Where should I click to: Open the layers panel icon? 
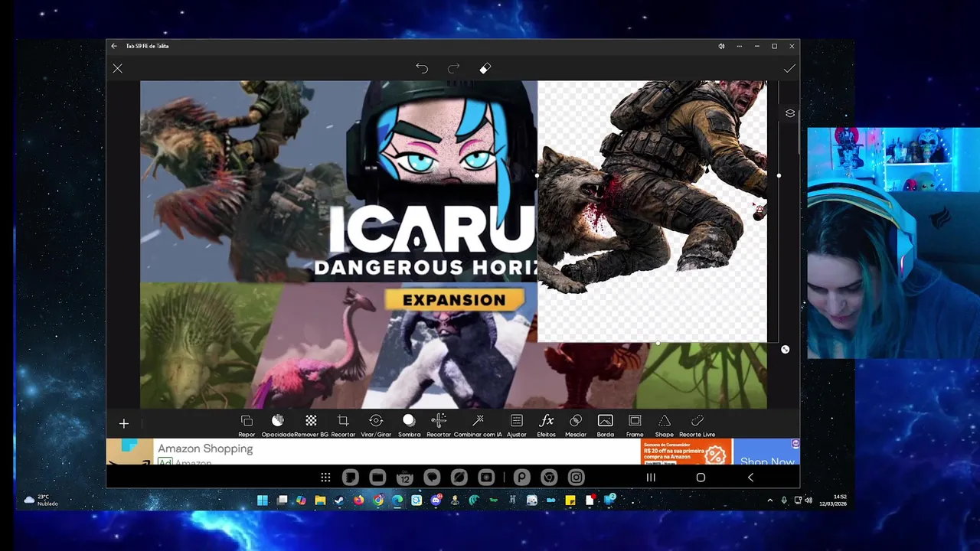pos(790,113)
